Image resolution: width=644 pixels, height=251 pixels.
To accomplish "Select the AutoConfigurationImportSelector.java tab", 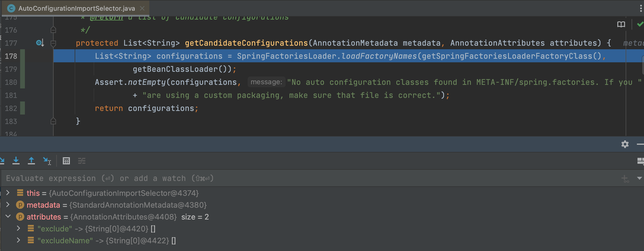I will coord(76,8).
